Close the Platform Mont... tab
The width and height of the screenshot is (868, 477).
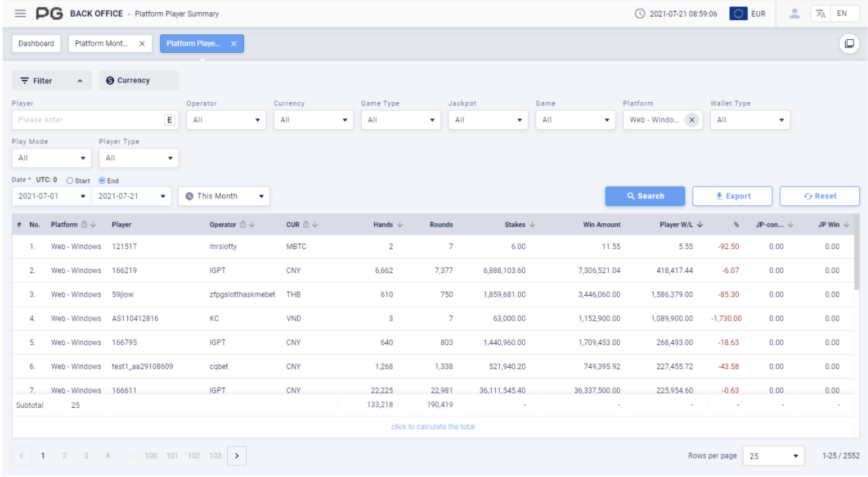[x=142, y=44]
